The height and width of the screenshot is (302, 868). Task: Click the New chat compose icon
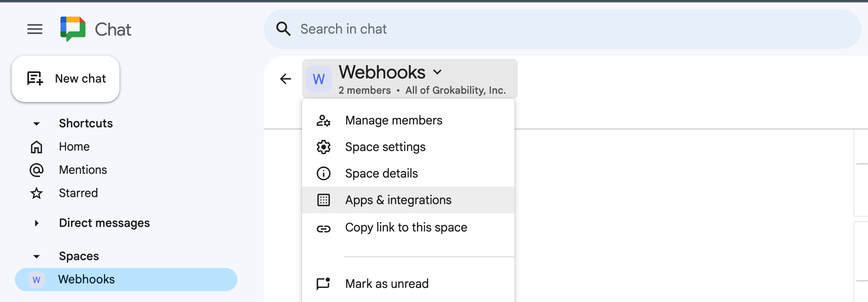[x=35, y=78]
